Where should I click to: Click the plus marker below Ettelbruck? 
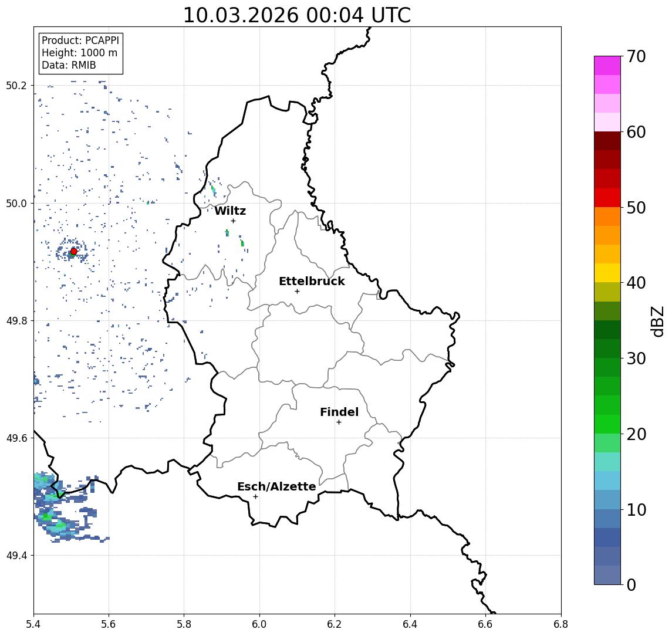pos(297,292)
